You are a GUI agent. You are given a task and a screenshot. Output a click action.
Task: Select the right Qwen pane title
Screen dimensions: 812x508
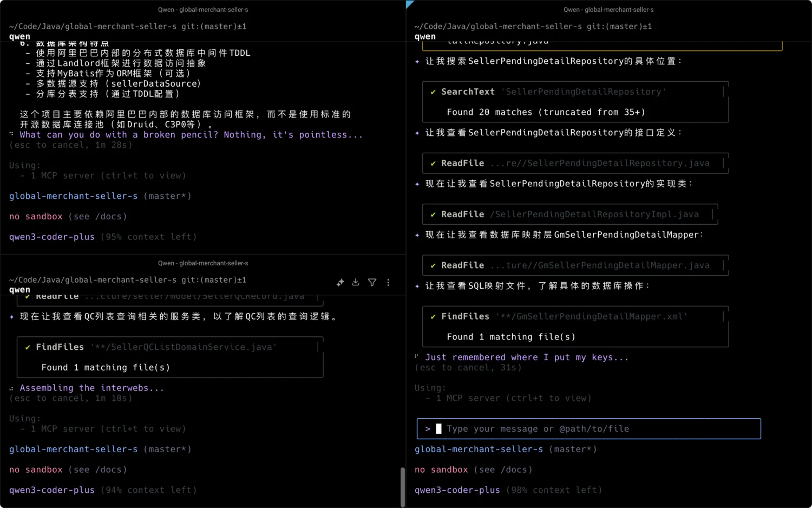click(x=608, y=10)
